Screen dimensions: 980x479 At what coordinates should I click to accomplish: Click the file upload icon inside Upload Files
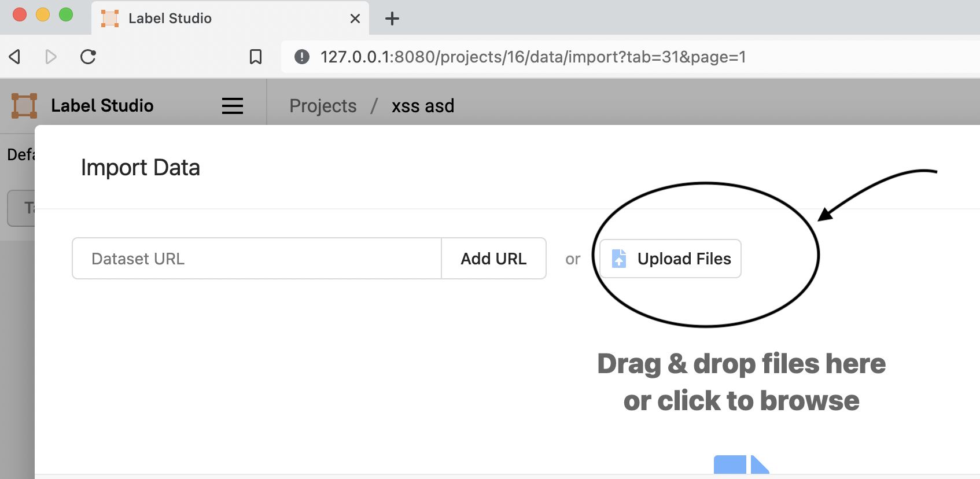(619, 259)
